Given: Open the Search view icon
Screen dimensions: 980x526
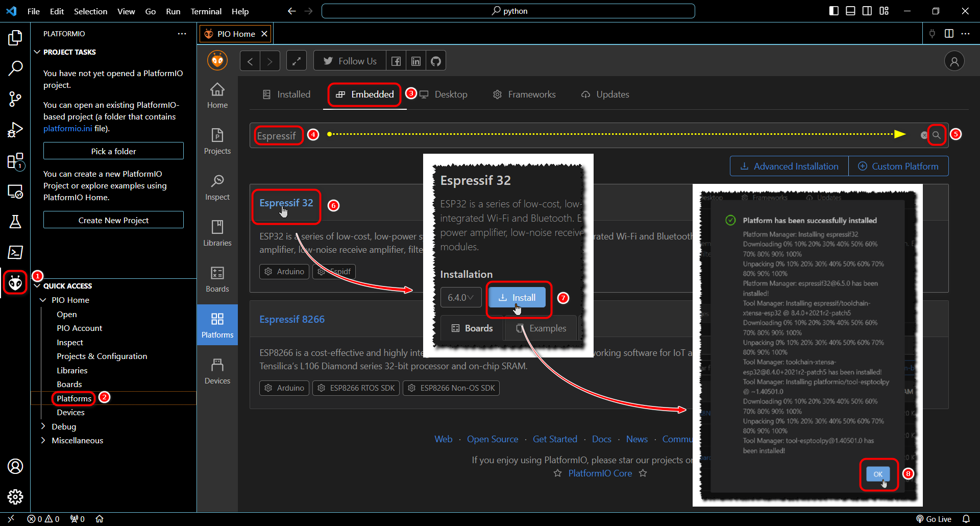Looking at the screenshot, I should (x=15, y=68).
